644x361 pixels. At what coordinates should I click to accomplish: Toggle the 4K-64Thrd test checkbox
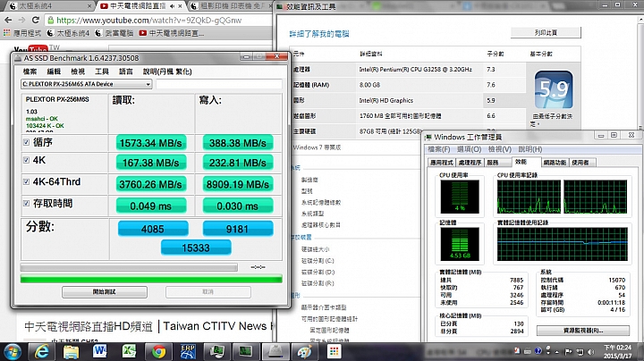(26, 181)
